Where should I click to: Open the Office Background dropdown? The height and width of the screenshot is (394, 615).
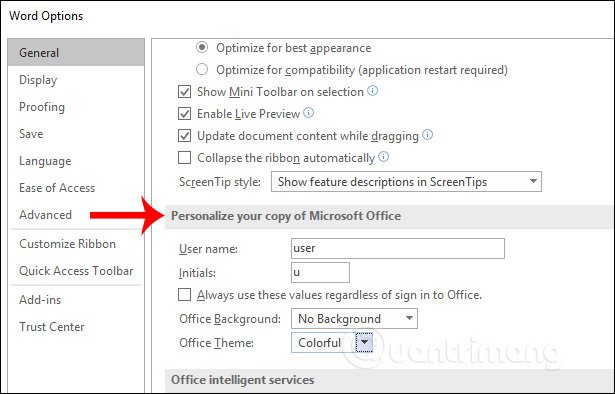(354, 319)
